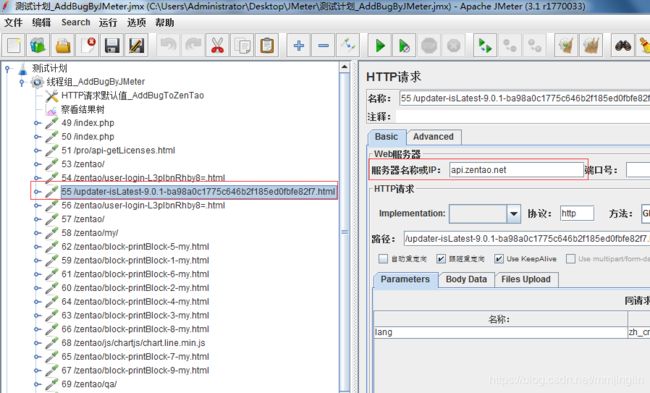Open the Templates icon in toolbar
650x393 pixels.
38,45
